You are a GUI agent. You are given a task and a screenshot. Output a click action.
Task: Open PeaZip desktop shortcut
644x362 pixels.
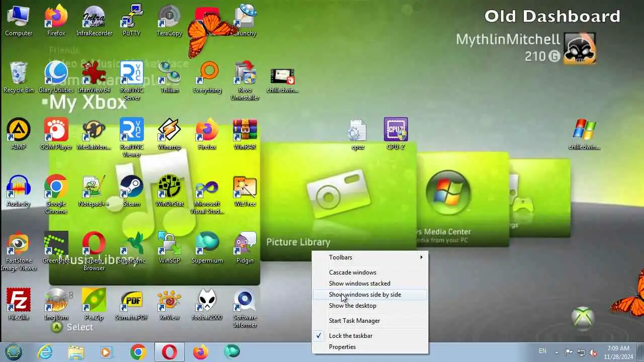tap(94, 305)
